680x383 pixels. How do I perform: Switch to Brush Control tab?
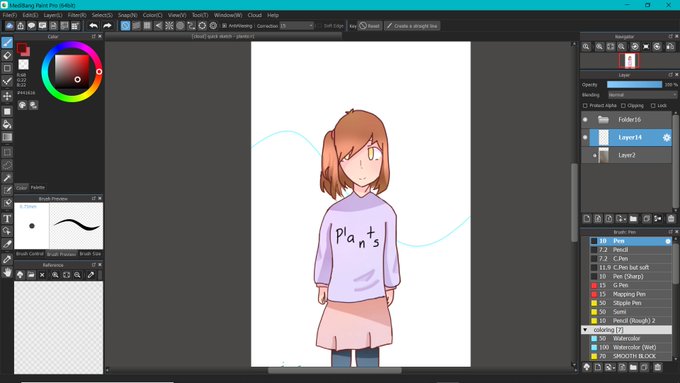click(30, 254)
